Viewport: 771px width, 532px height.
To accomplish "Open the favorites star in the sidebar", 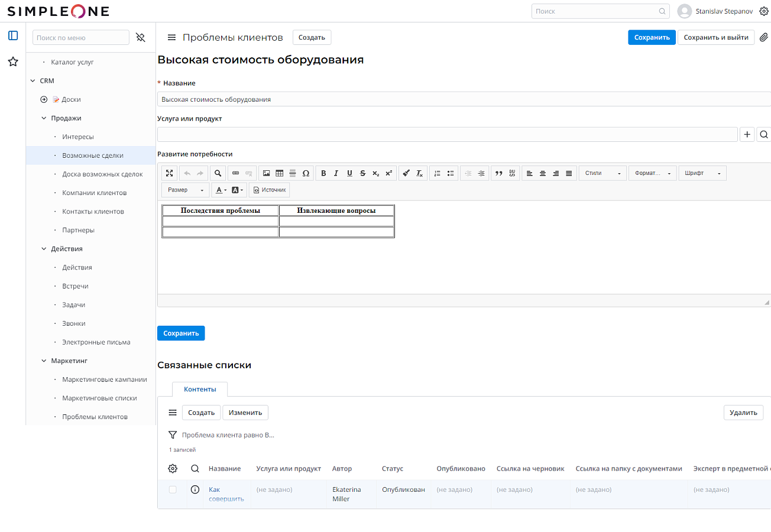I will coord(13,61).
